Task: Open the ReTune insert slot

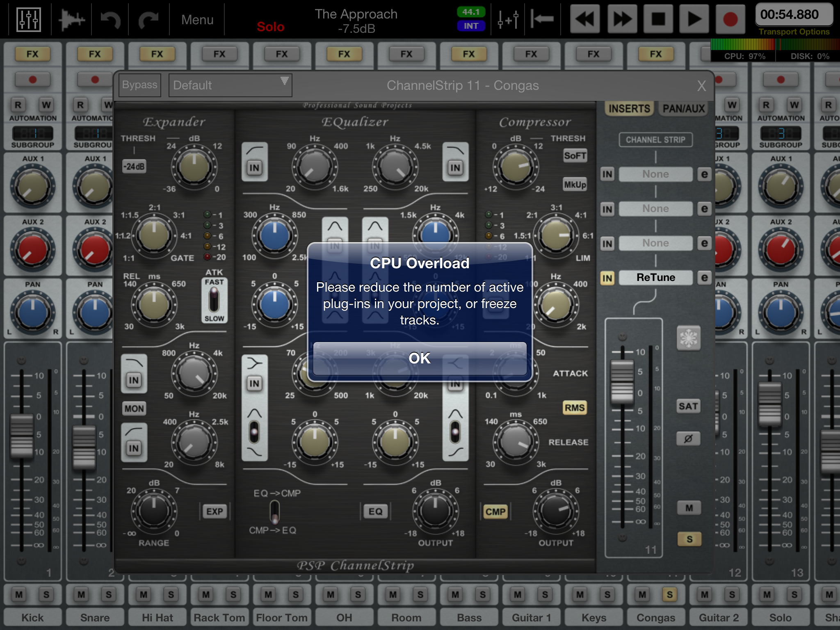Action: (655, 278)
